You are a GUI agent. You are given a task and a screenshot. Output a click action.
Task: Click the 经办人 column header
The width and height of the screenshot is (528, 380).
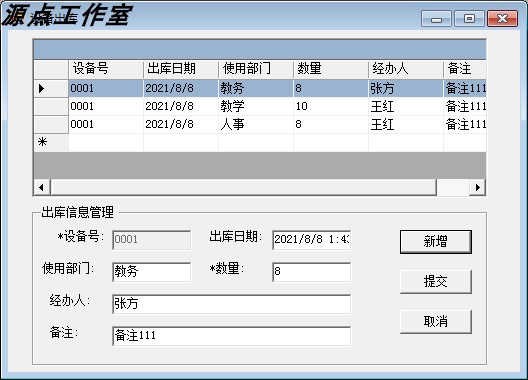(406, 69)
